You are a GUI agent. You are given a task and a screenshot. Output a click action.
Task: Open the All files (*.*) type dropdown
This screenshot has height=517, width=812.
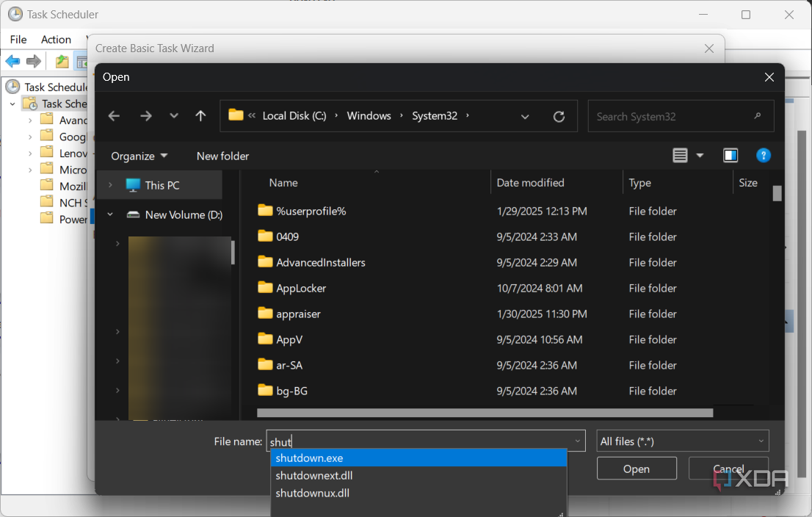pos(682,441)
